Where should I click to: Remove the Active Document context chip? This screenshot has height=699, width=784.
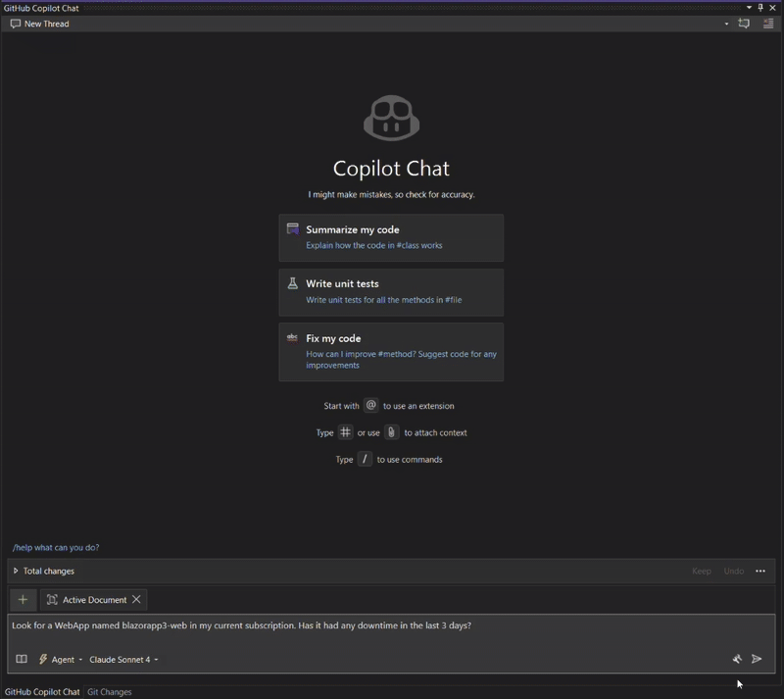pyautogui.click(x=136, y=599)
